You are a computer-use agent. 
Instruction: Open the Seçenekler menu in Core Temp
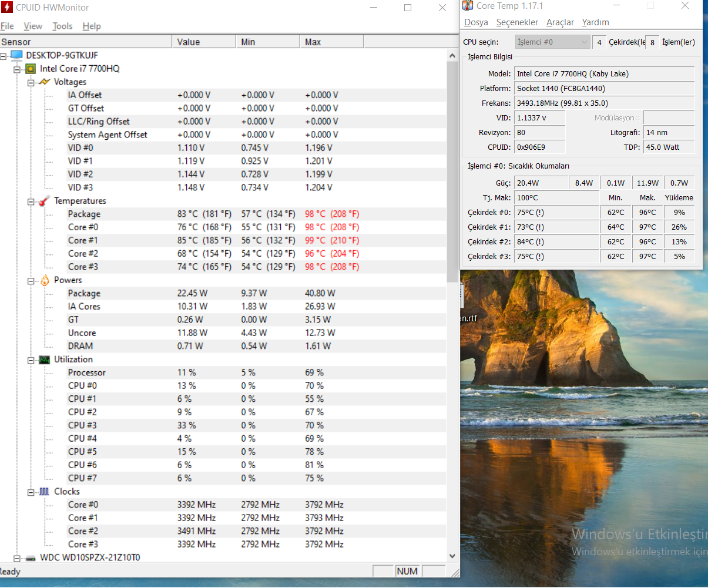pyautogui.click(x=517, y=22)
